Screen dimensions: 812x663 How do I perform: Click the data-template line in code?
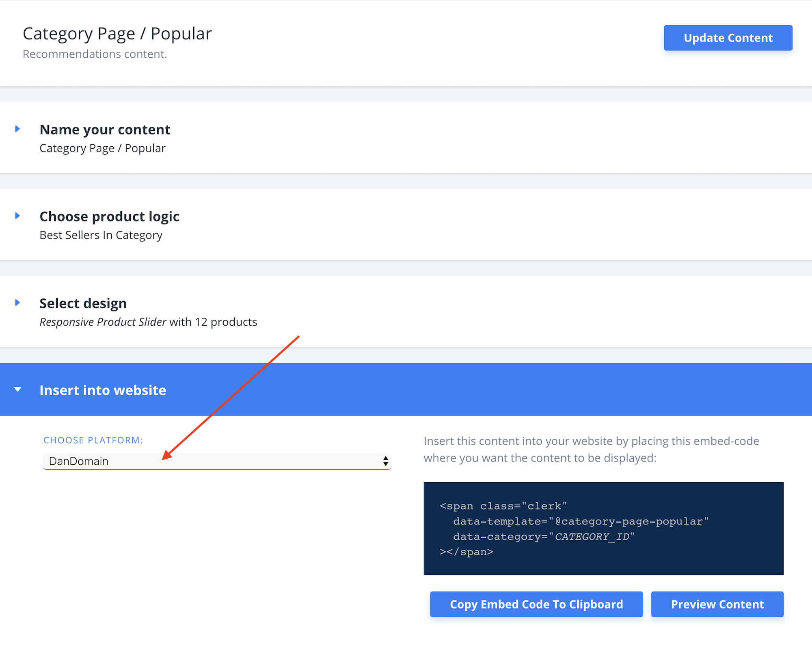tap(581, 521)
